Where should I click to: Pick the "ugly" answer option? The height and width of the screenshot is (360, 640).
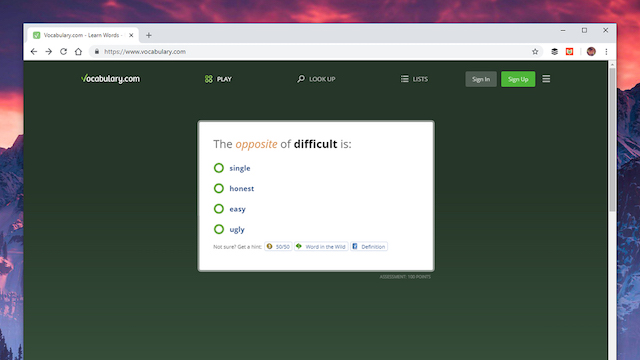(229, 229)
